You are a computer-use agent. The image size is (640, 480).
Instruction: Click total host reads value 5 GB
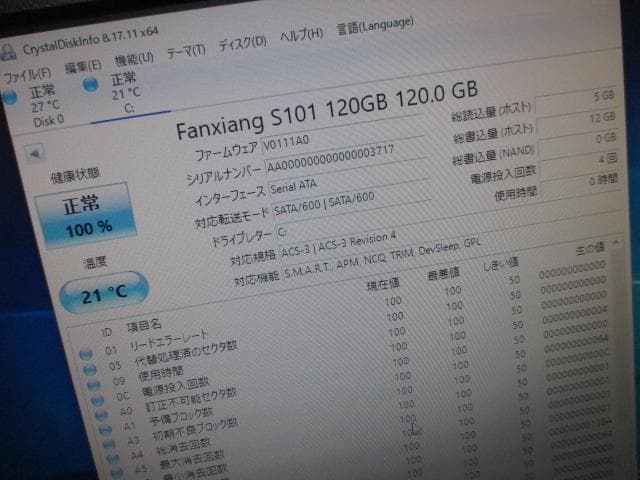tap(576, 102)
